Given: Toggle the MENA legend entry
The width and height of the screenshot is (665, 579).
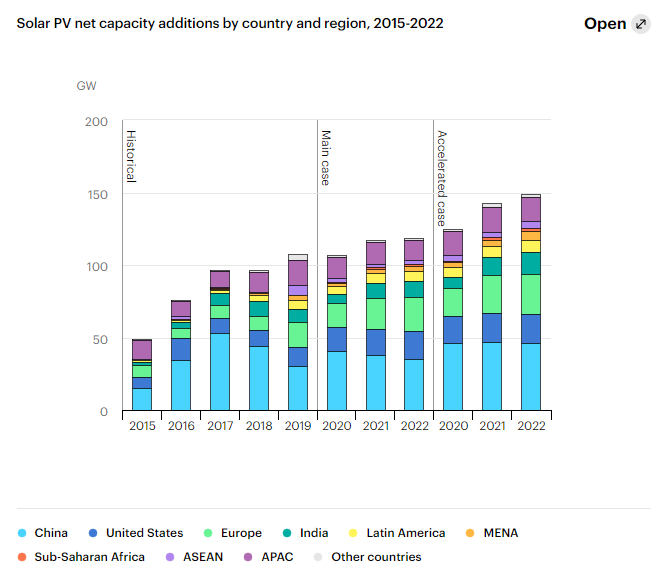Looking at the screenshot, I should pyautogui.click(x=492, y=533).
